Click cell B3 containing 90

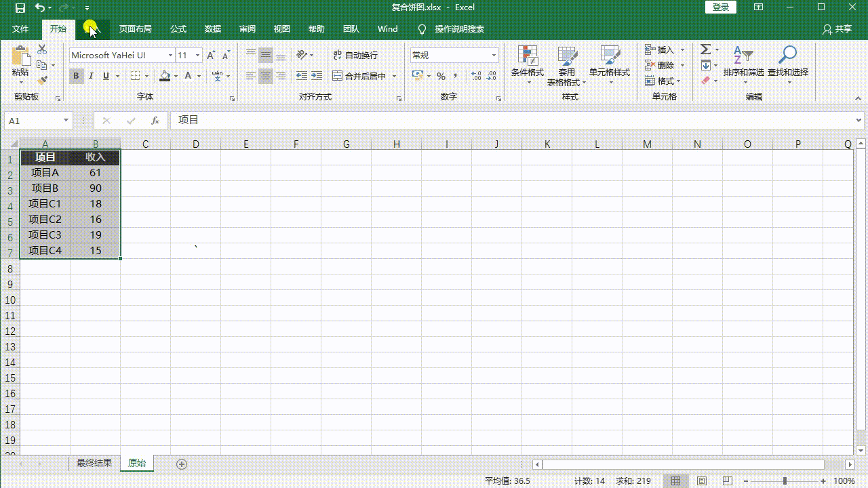(96, 188)
